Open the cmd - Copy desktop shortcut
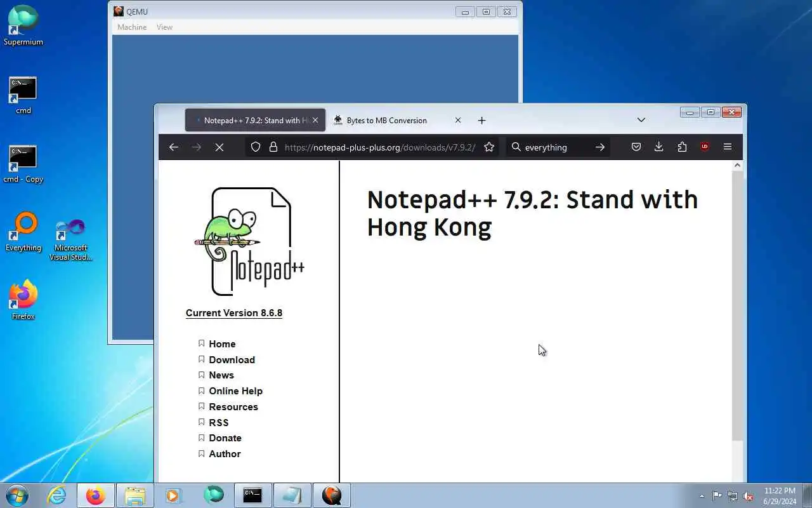812x508 pixels. tap(23, 164)
